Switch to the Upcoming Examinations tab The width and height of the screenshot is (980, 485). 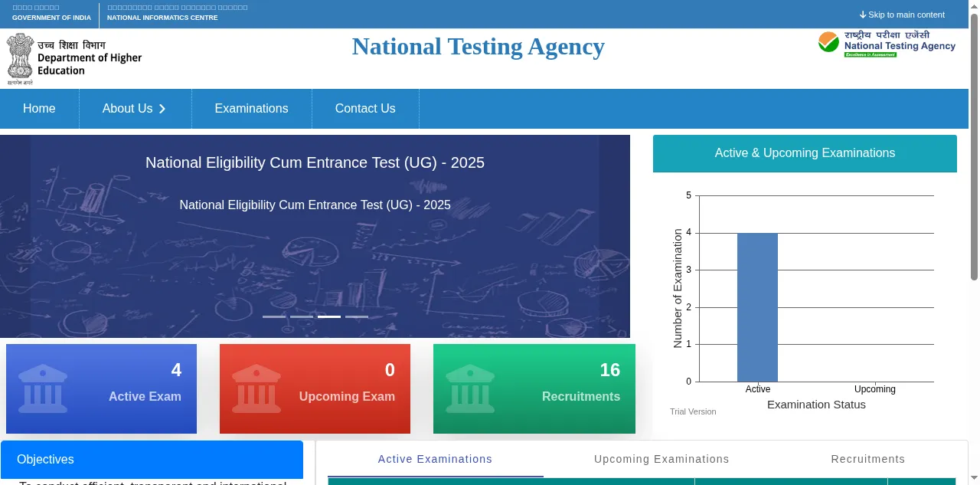point(661,459)
